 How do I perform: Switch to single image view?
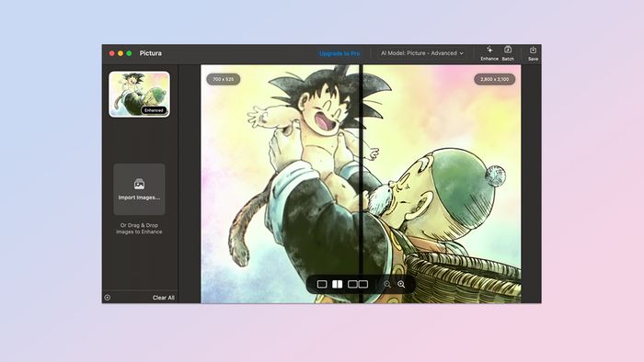coord(322,284)
